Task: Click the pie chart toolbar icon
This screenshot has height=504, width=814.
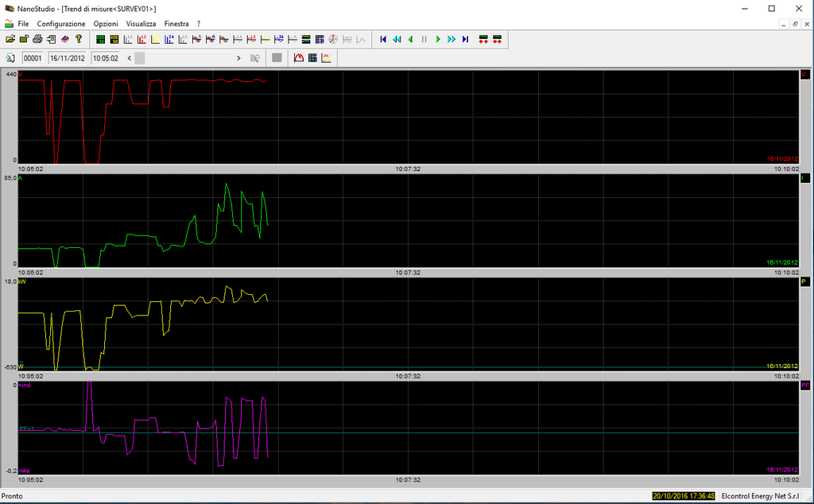Action: click(333, 39)
